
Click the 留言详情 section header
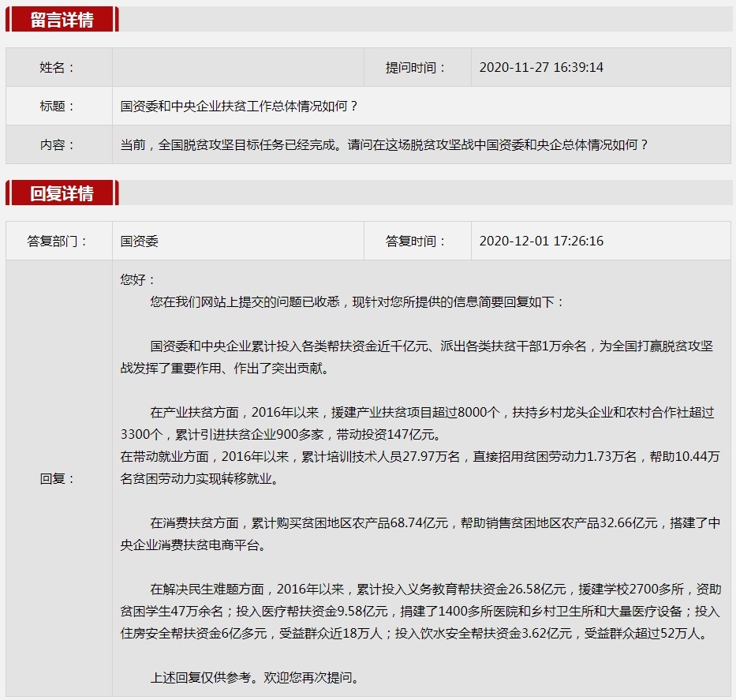[x=62, y=20]
